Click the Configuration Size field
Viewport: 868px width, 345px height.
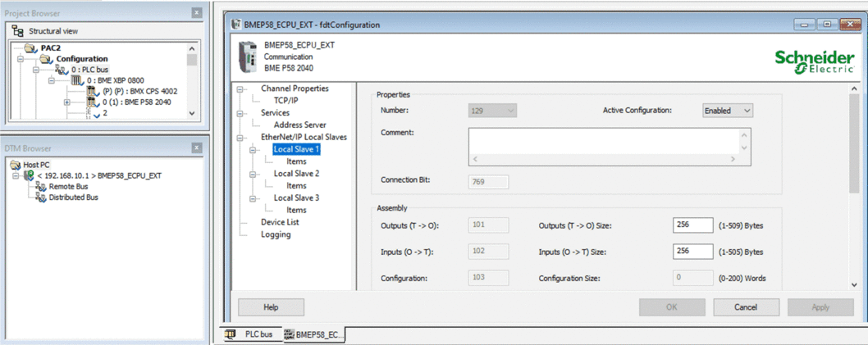[x=693, y=278]
